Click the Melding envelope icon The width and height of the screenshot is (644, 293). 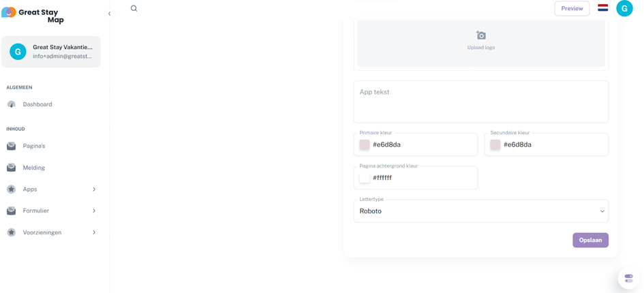(x=12, y=168)
